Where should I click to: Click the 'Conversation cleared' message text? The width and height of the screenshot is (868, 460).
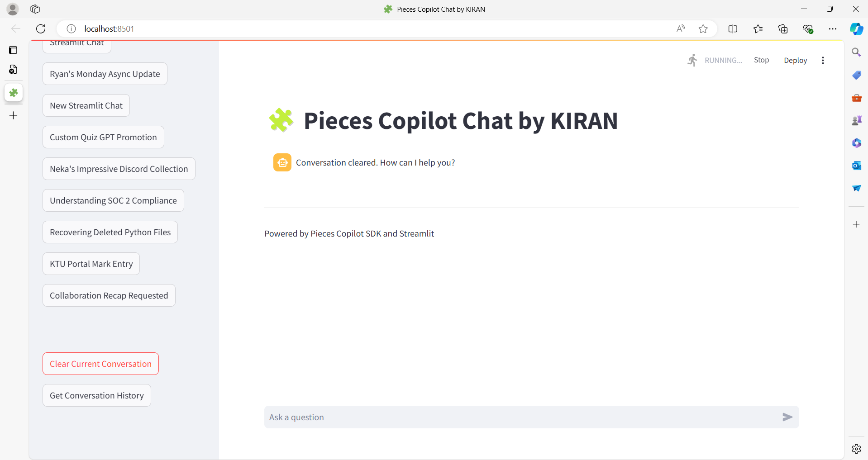pyautogui.click(x=375, y=162)
